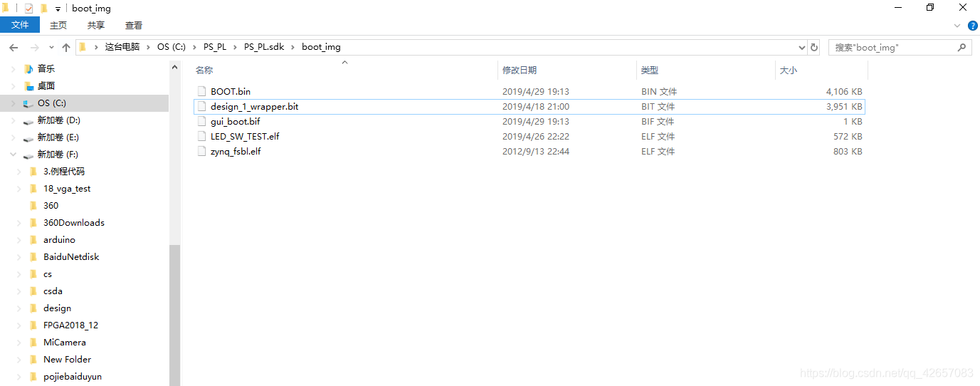
Task: Click the navigation pane scroll-up arrow
Action: point(175,67)
